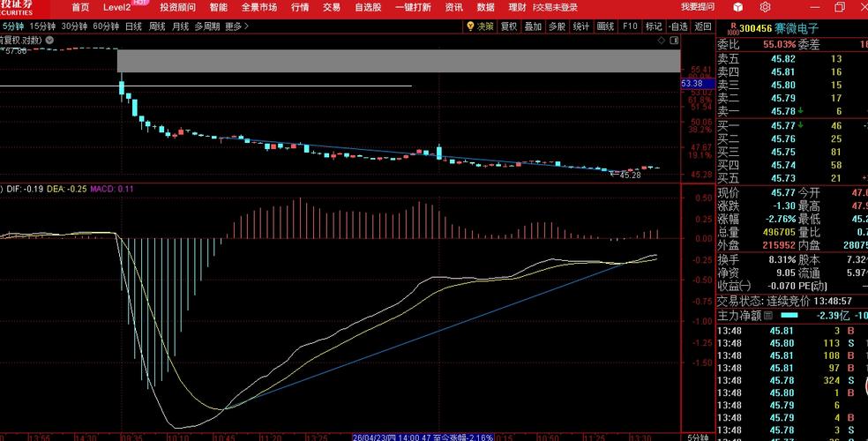Click 换手 value 8.31%
This screenshot has width=868, height=441.
click(x=782, y=259)
